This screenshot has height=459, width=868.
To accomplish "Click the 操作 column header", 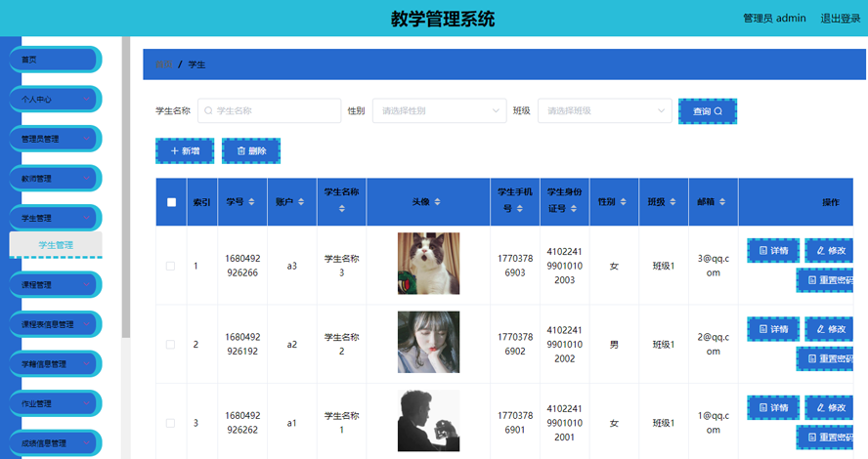I will click(830, 202).
